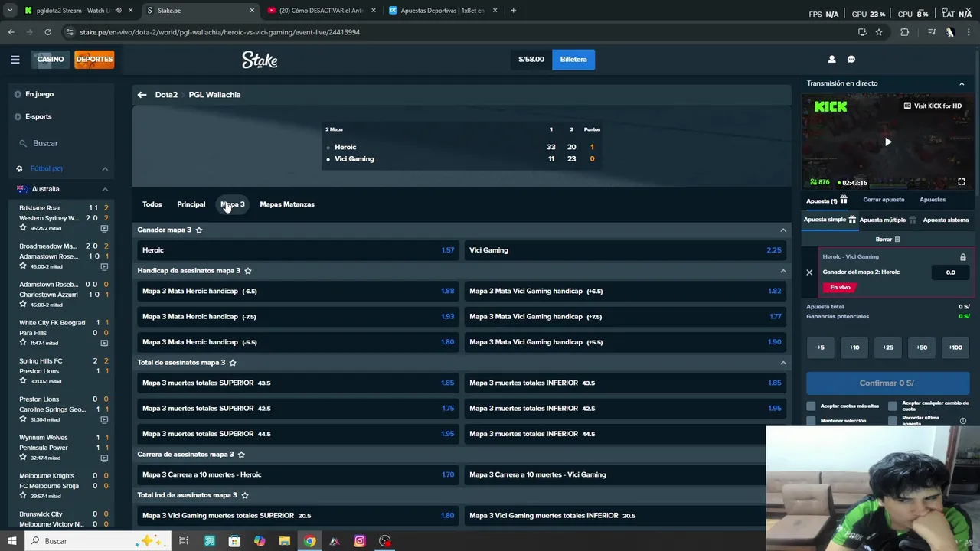Open live stream icon for Brisbane Roar match
The image size is (980, 551).
[104, 228]
